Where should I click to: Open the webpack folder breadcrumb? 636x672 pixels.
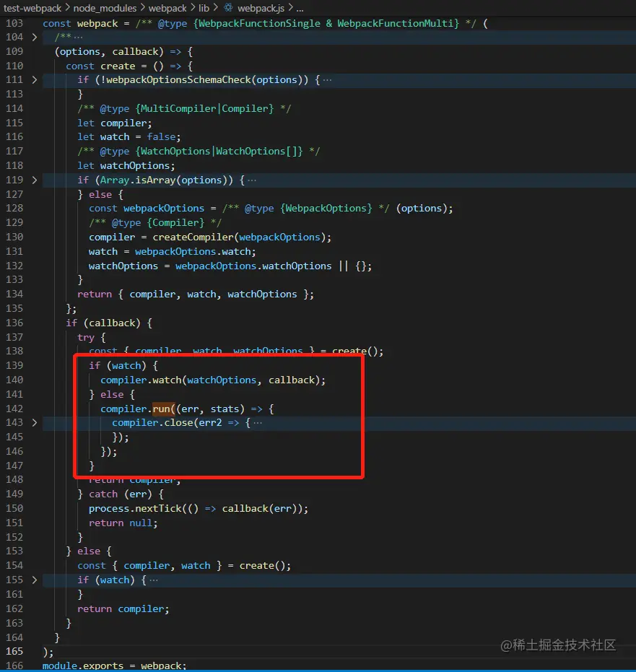click(x=167, y=8)
